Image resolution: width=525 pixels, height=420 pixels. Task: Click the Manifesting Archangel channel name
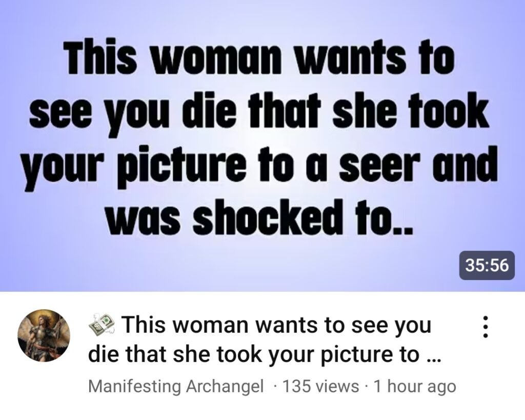click(x=176, y=386)
